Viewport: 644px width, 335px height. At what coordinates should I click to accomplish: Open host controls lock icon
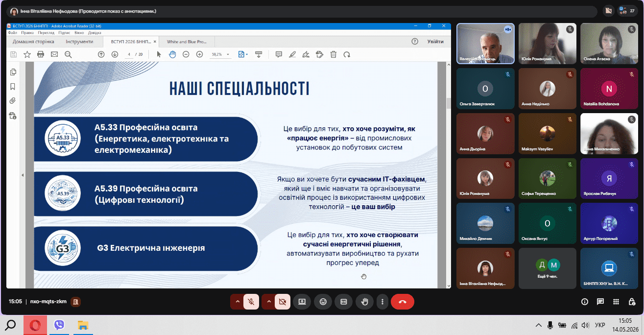coord(632,302)
